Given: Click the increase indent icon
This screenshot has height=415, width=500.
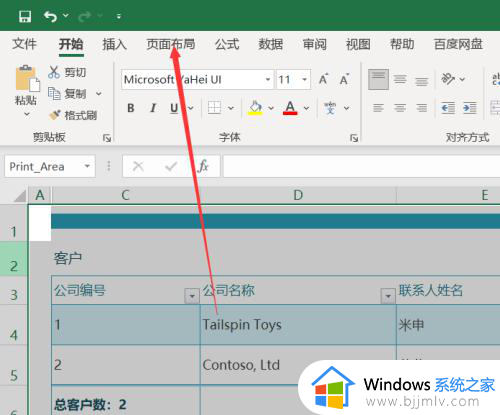Looking at the screenshot, I should coord(470,108).
